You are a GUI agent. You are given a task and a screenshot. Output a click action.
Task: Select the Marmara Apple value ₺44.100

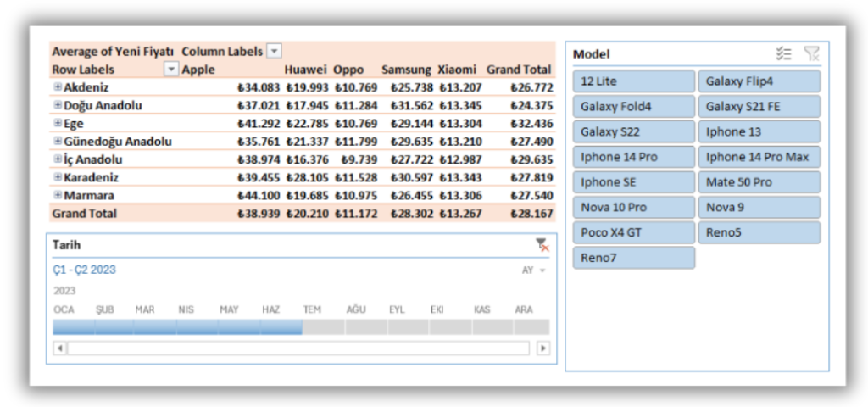[258, 196]
